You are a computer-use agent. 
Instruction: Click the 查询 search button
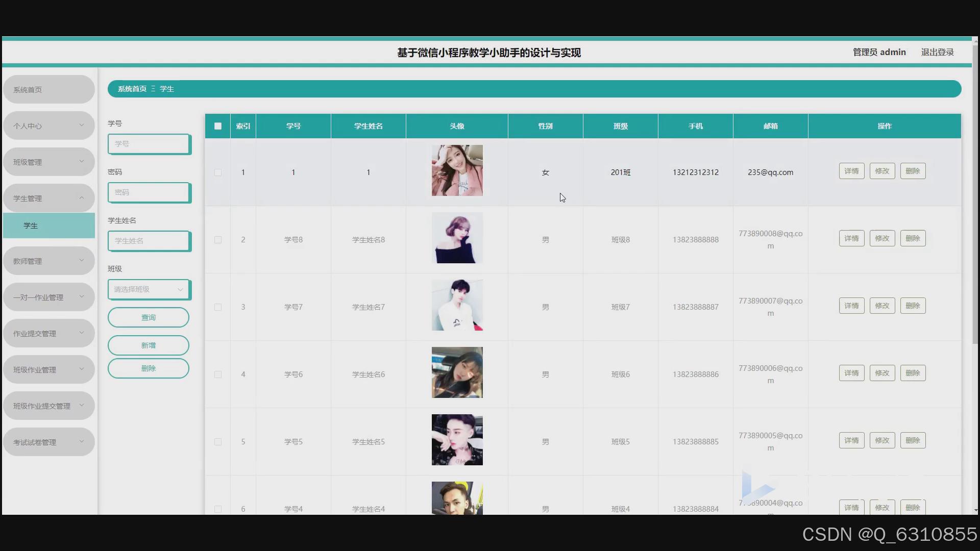point(148,317)
